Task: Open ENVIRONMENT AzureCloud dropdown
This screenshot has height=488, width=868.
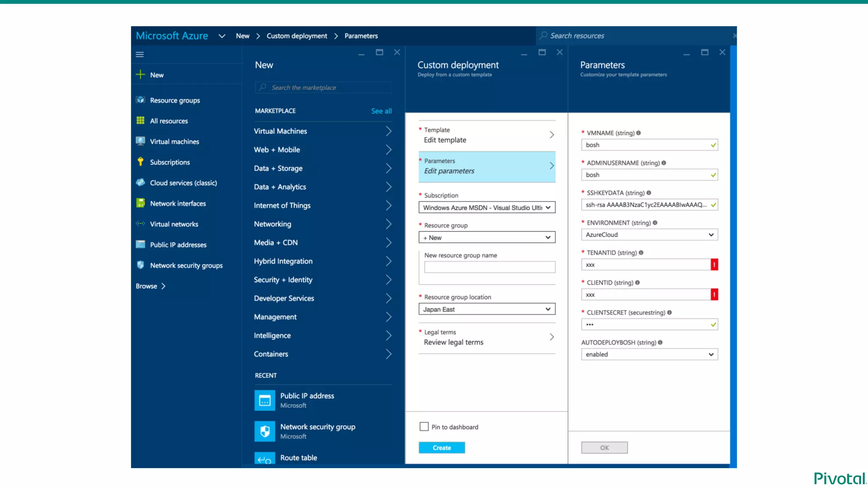Action: [x=649, y=235]
